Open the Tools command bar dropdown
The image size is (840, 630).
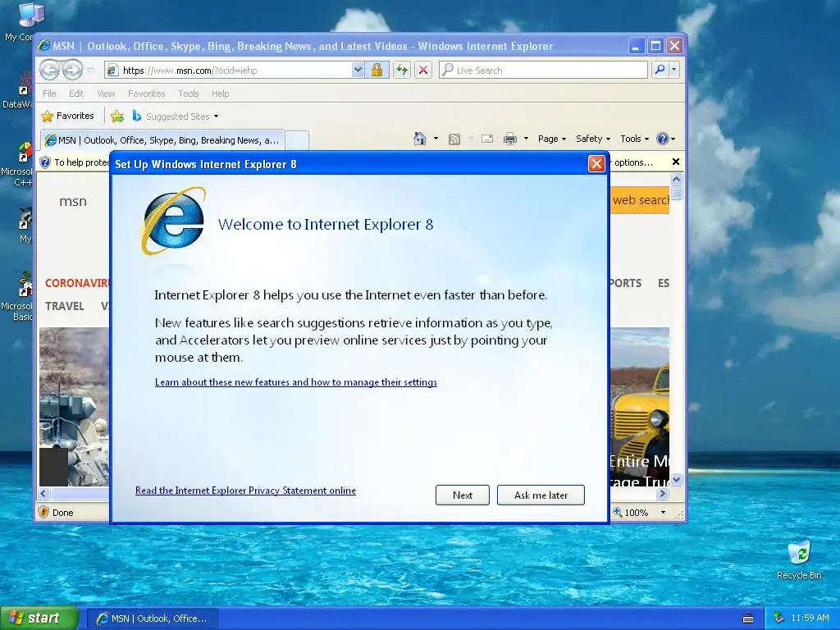pyautogui.click(x=635, y=139)
